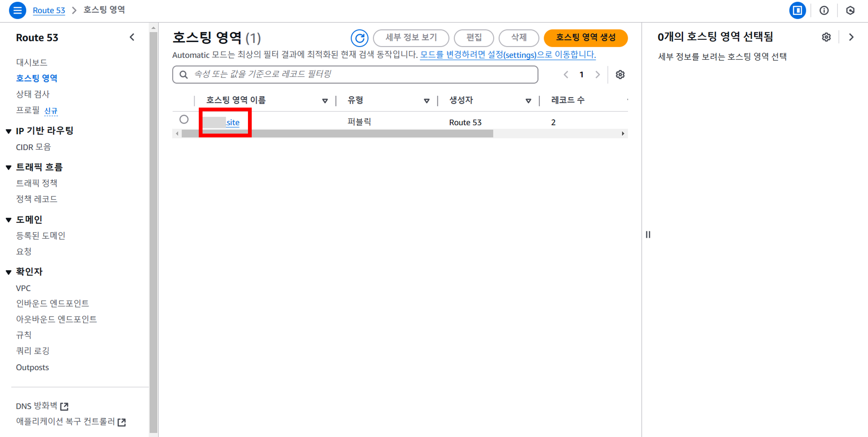
Task: Click the info circle icon
Action: point(824,10)
